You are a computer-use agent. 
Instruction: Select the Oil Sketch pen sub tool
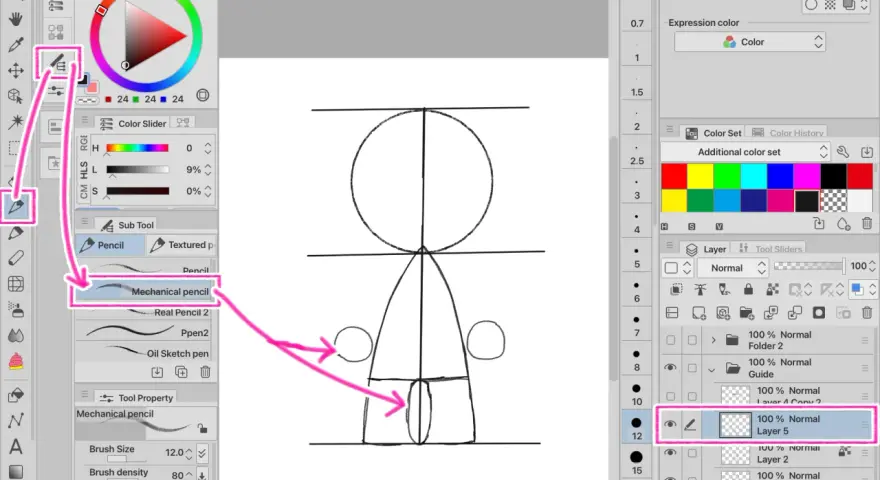tap(145, 353)
